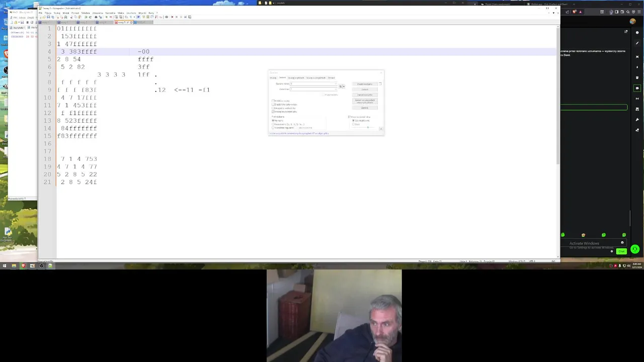The width and height of the screenshot is (644, 362).
Task: Click the Find binoculars icon in toolbar
Action: pyautogui.click(x=96, y=17)
